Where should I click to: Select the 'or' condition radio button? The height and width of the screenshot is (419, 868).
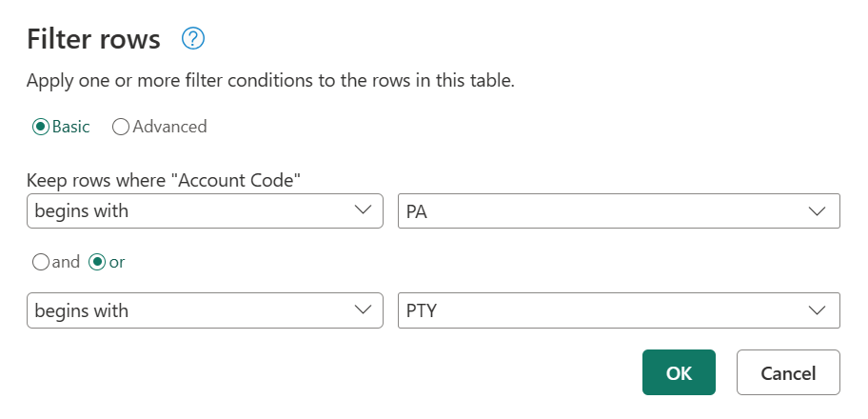point(96,262)
